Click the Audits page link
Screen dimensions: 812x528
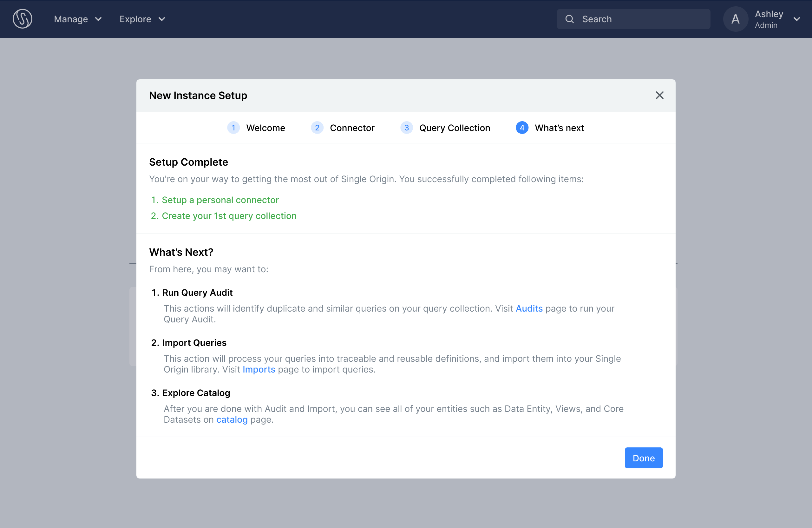(x=529, y=308)
